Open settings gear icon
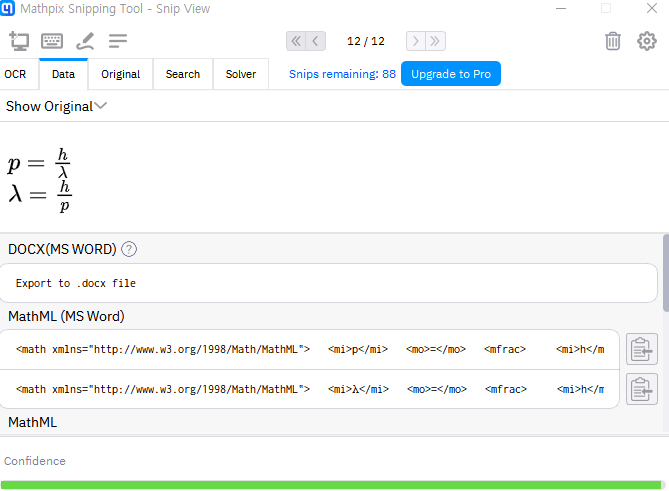 tap(647, 41)
